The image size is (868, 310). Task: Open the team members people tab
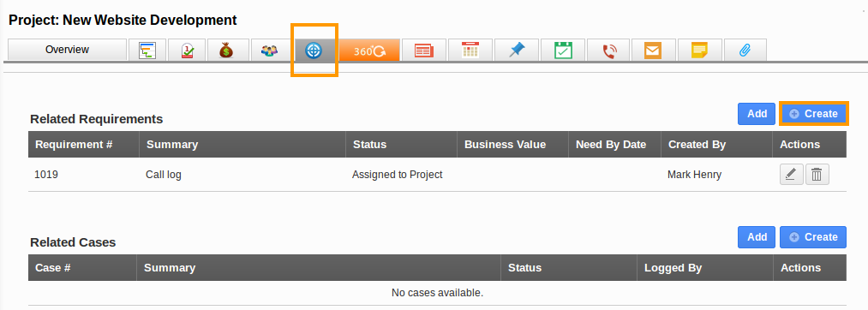270,51
